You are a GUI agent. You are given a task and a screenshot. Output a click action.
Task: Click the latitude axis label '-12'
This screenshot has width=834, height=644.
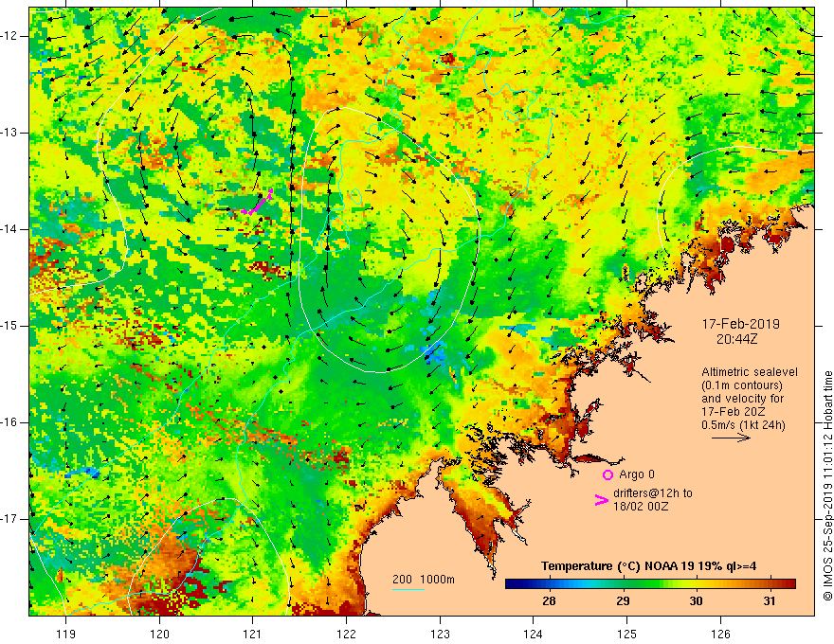tap(10, 36)
